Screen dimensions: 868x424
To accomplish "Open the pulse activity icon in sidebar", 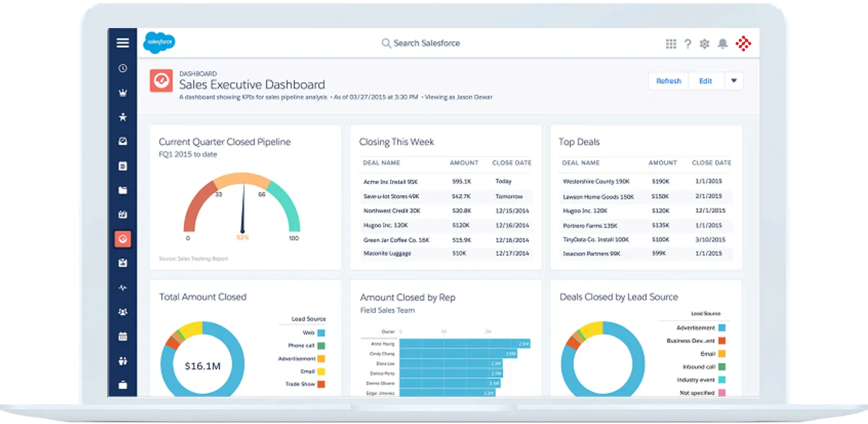I will [x=123, y=288].
